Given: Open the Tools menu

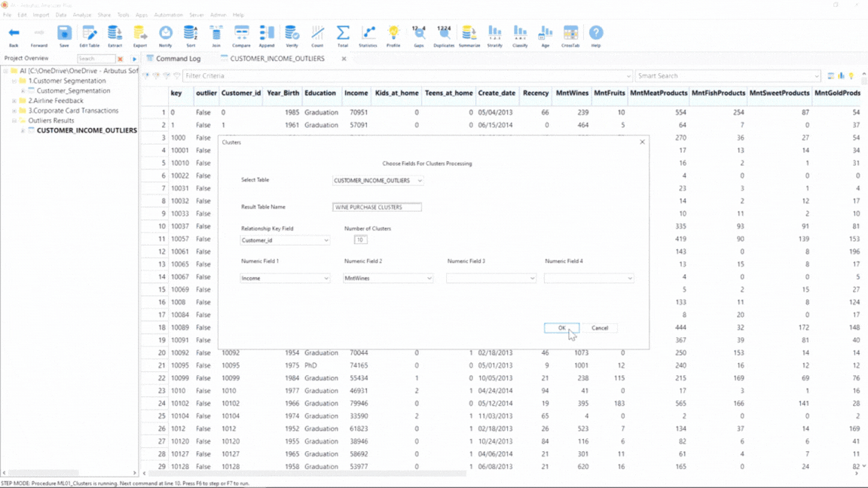Looking at the screenshot, I should tap(123, 15).
